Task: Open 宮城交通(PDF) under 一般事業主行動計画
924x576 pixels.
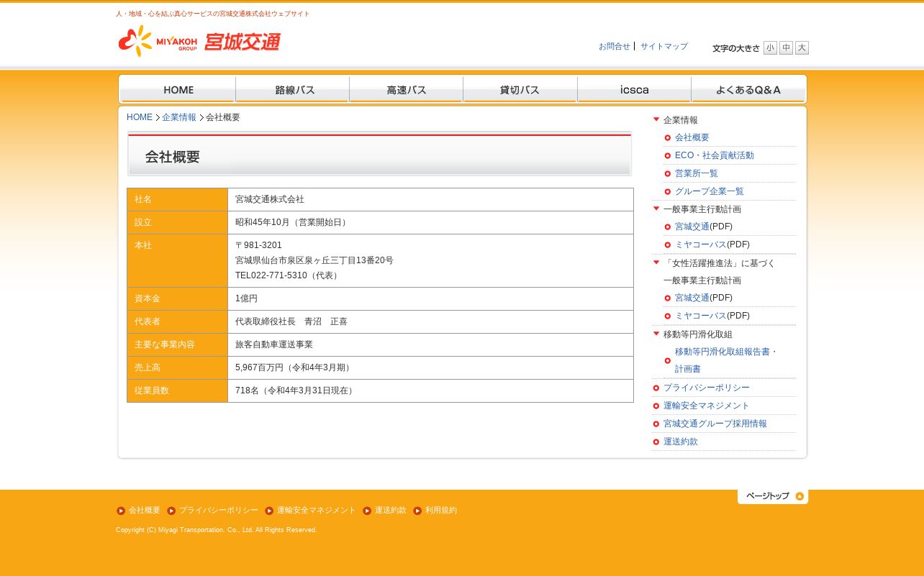Action: [x=692, y=227]
